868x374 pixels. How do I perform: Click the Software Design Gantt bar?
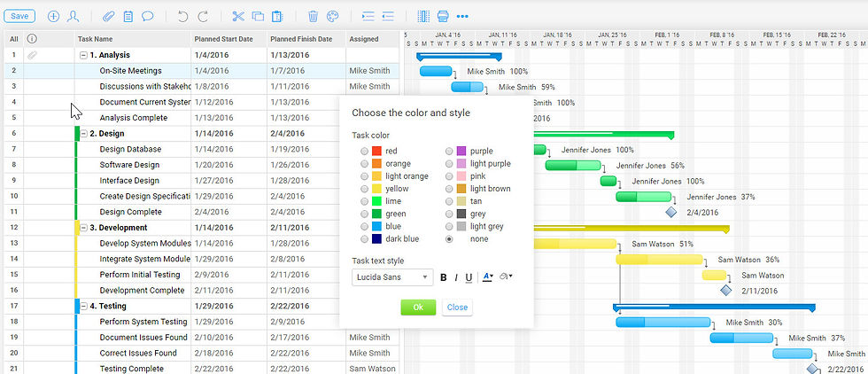(x=573, y=165)
